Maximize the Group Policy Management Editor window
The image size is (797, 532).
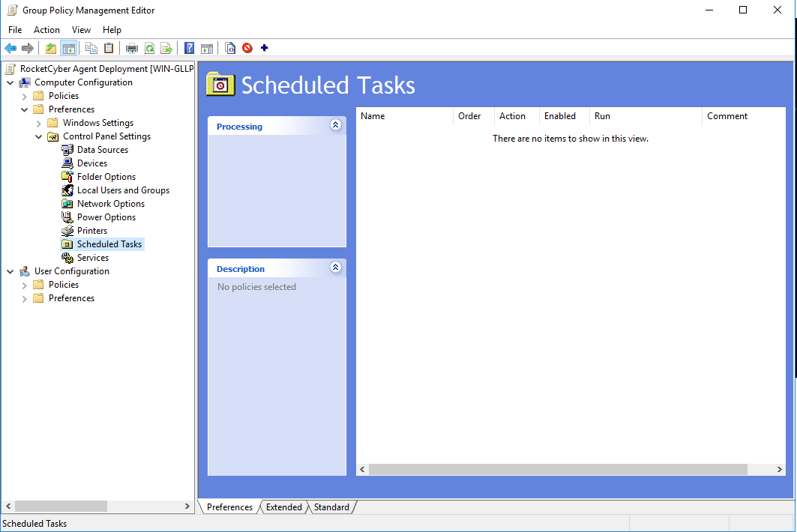coord(742,10)
